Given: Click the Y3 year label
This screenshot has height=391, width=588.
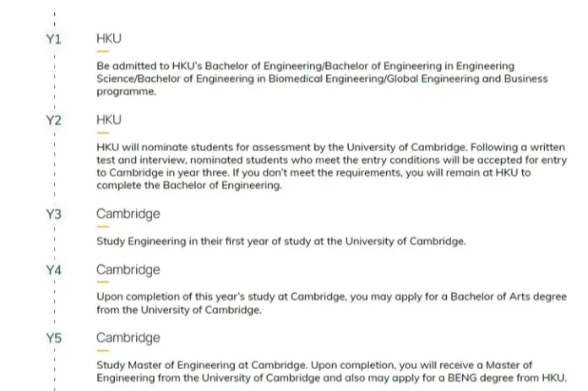Looking at the screenshot, I should click(x=53, y=214).
